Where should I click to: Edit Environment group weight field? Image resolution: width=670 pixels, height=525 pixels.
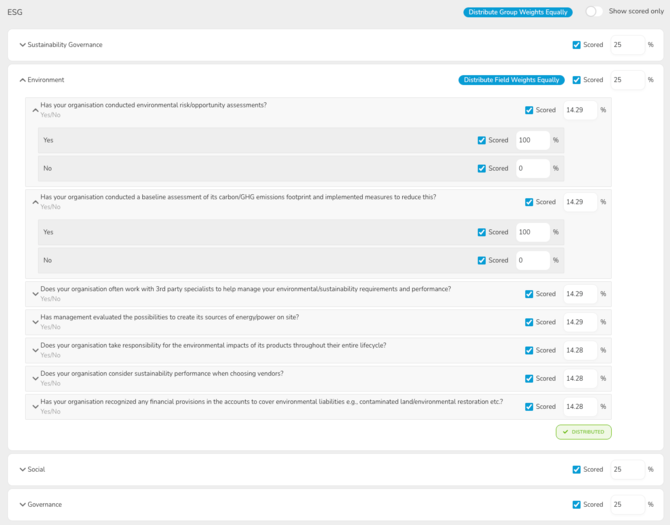pyautogui.click(x=627, y=80)
